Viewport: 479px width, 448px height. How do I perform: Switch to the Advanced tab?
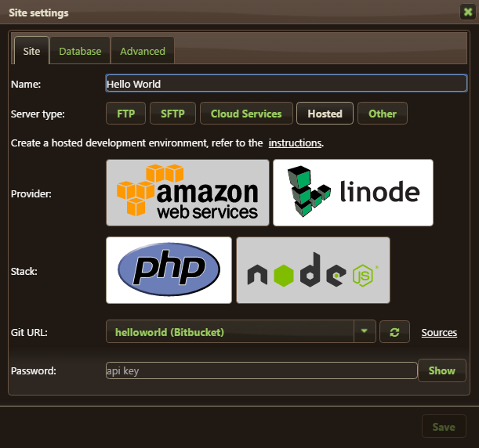(143, 51)
